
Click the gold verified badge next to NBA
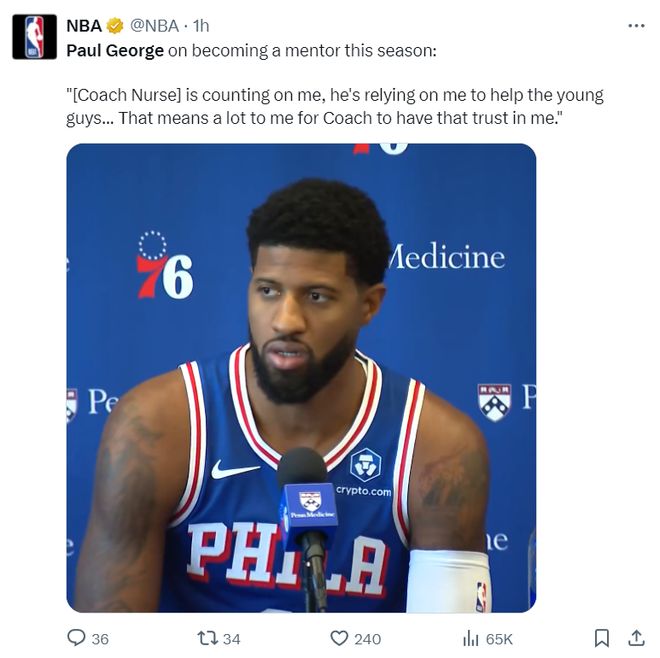[x=114, y=26]
